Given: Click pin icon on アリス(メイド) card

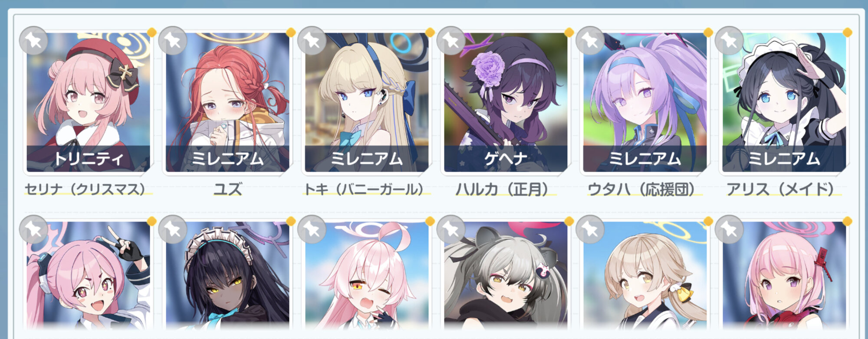Looking at the screenshot, I should tap(729, 40).
